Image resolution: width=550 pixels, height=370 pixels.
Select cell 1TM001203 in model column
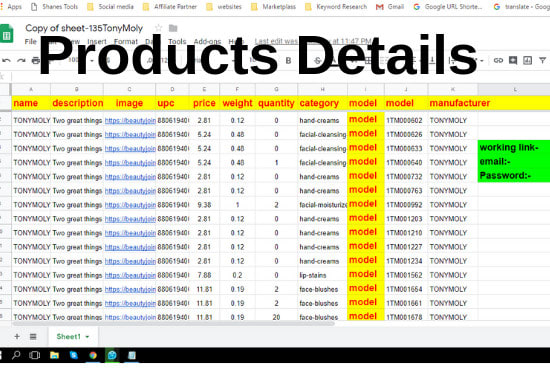click(406, 219)
